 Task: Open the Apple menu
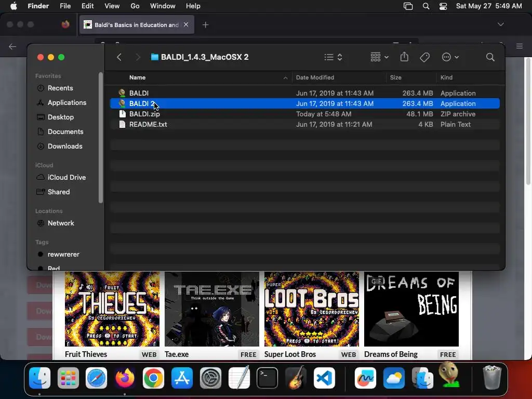click(14, 6)
